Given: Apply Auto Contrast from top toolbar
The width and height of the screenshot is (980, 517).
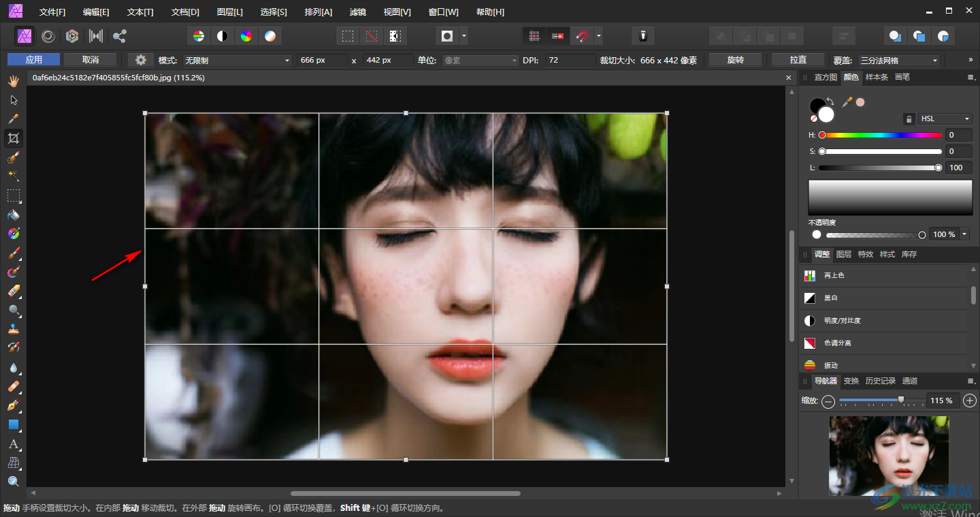Looking at the screenshot, I should tap(222, 36).
